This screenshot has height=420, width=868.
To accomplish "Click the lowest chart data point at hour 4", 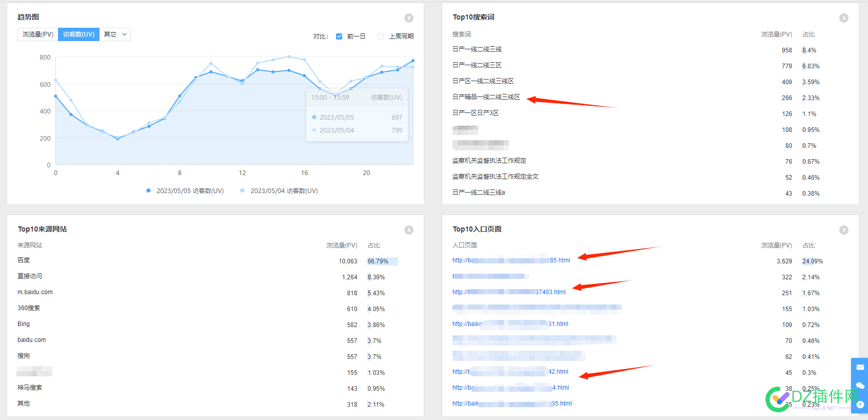I will point(117,139).
